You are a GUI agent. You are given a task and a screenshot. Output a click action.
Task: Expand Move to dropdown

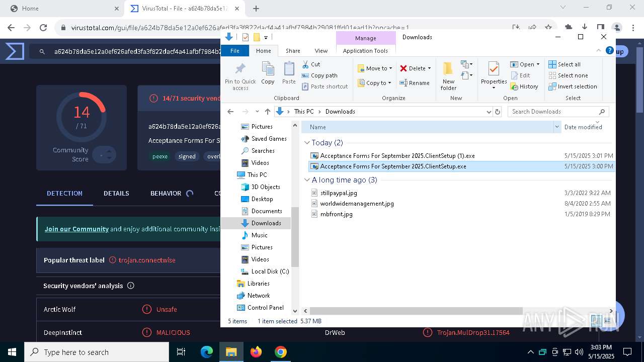(390, 68)
